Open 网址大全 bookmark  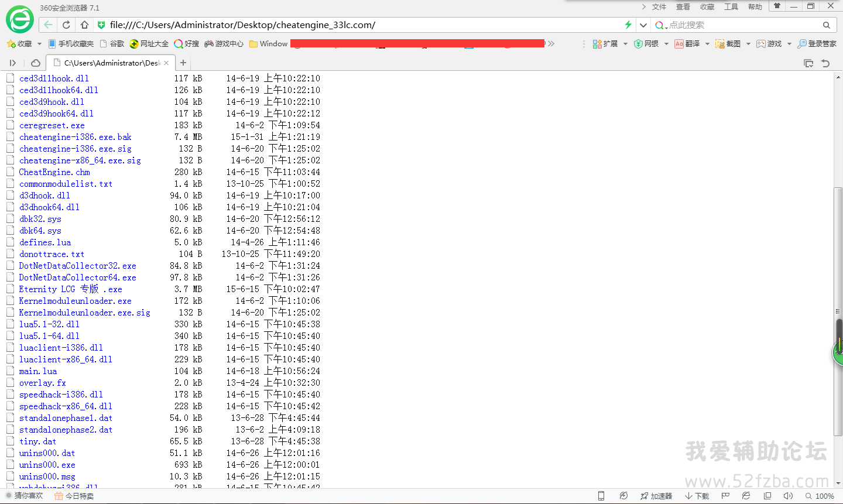(149, 44)
